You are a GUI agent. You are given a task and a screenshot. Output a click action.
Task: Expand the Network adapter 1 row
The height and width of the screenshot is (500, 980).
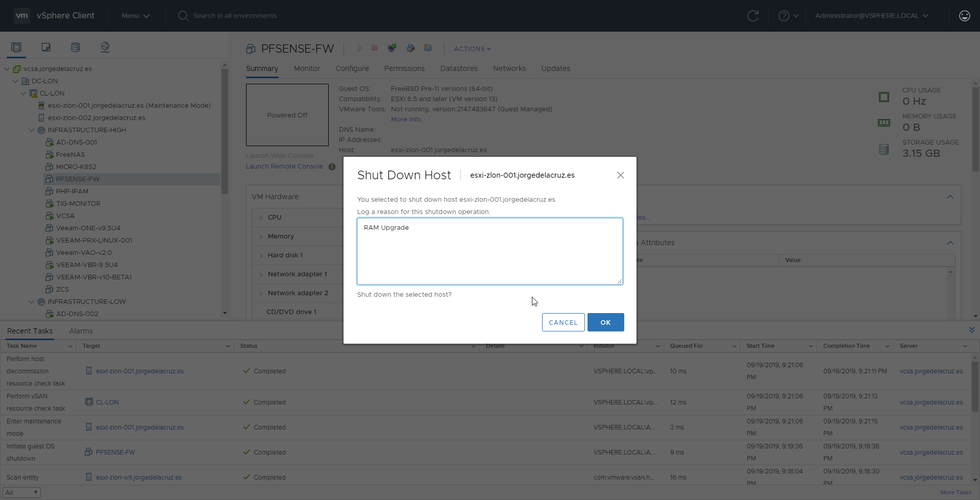pyautogui.click(x=261, y=274)
